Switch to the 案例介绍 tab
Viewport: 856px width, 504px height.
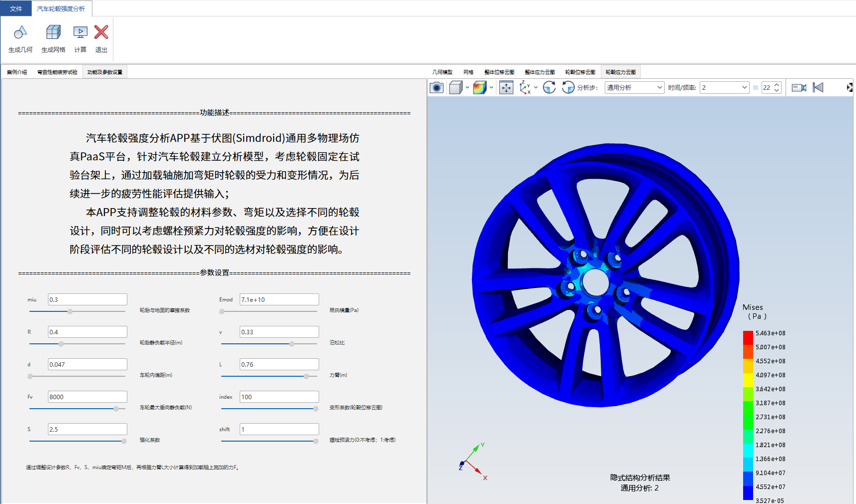(x=17, y=72)
